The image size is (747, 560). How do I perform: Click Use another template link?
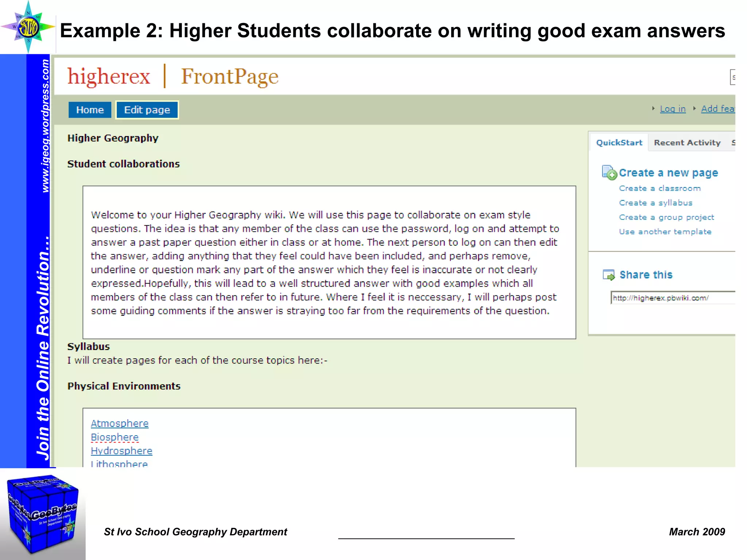coord(665,232)
